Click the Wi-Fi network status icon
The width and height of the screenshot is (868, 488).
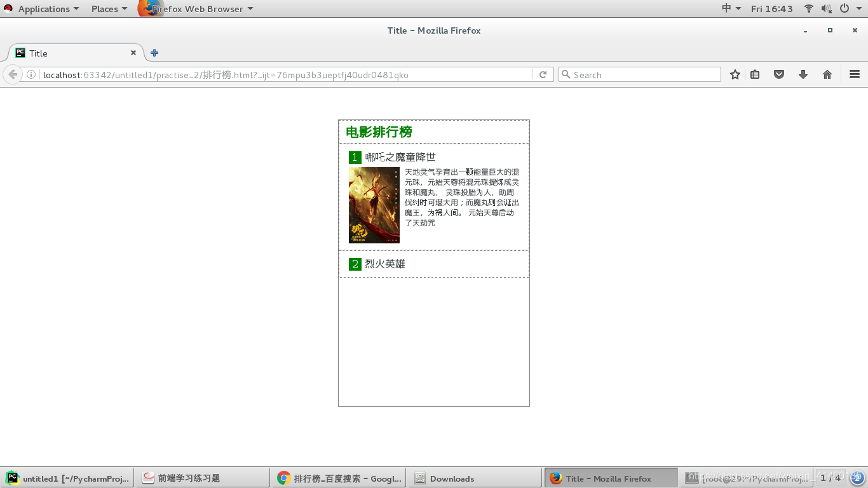(809, 9)
